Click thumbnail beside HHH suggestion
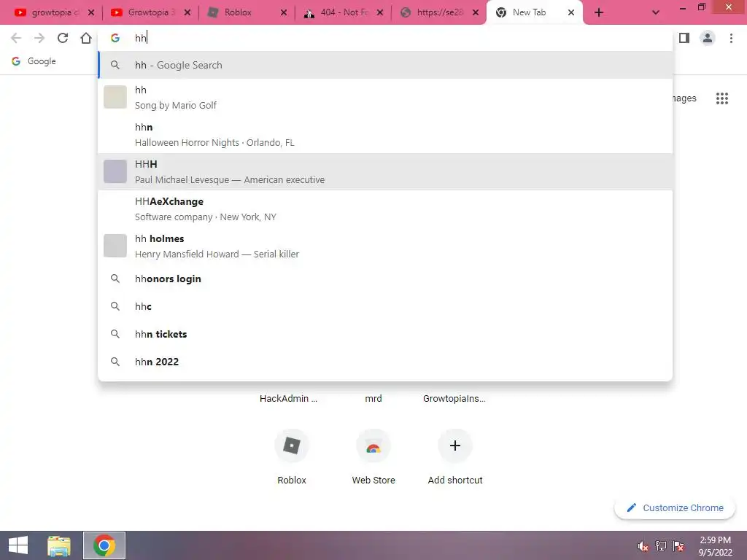The image size is (747, 560). click(x=115, y=171)
